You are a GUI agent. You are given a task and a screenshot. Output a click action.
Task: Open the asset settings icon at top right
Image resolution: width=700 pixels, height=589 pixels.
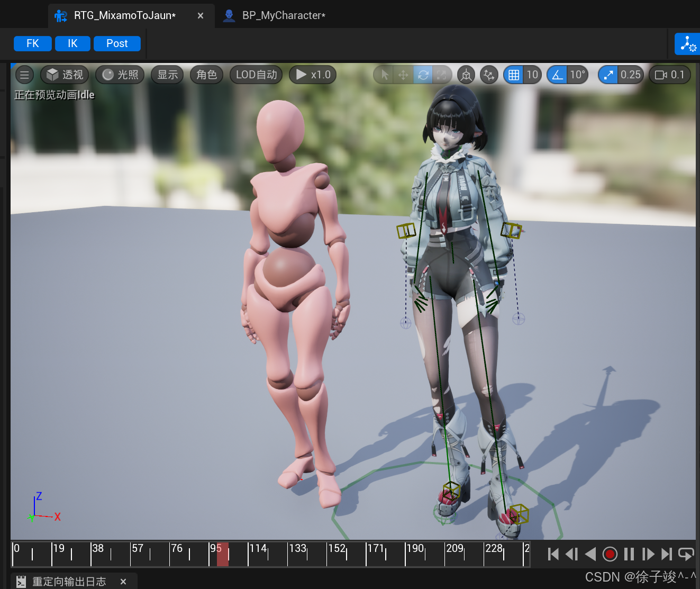click(x=687, y=44)
